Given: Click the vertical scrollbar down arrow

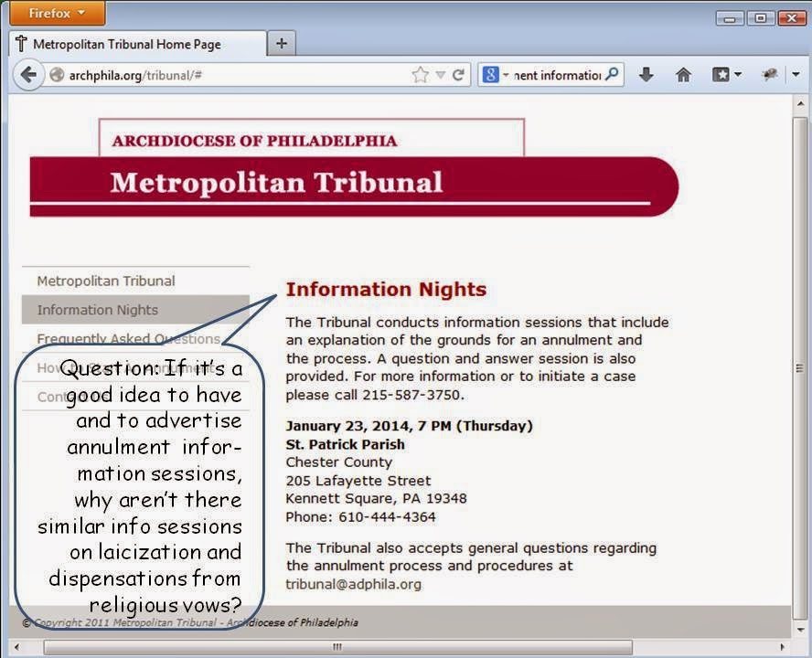Looking at the screenshot, I should 801,630.
